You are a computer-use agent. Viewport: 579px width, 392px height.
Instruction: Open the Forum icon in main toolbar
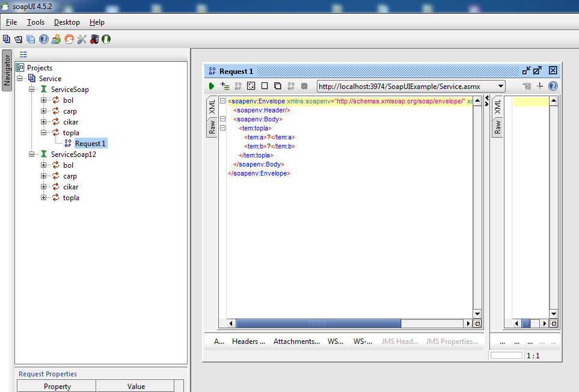[56, 39]
